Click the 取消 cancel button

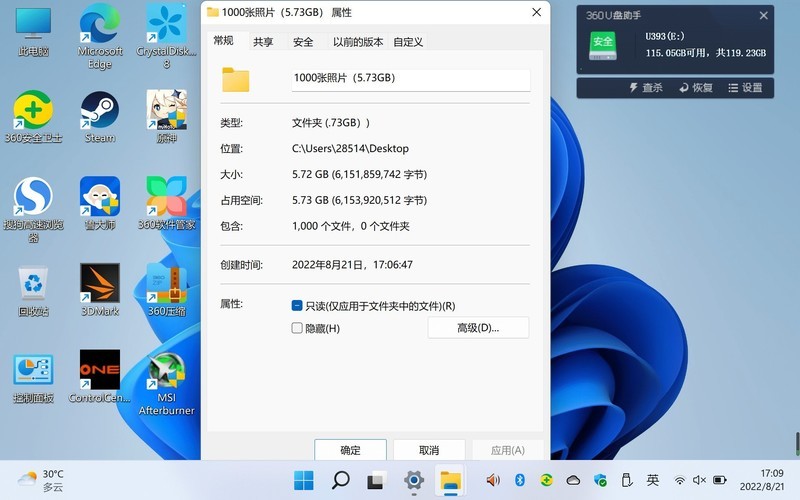pyautogui.click(x=429, y=450)
